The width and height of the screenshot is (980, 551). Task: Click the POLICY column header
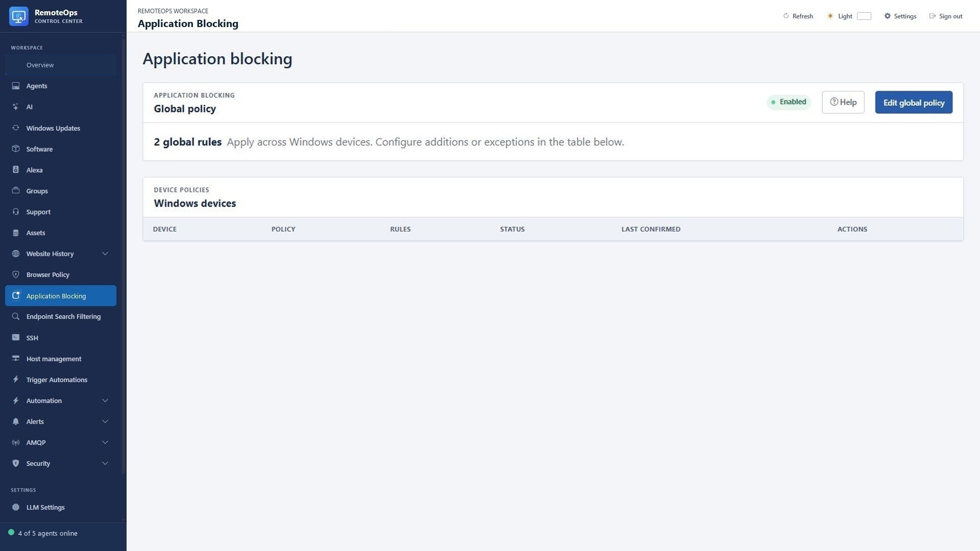[x=283, y=229]
